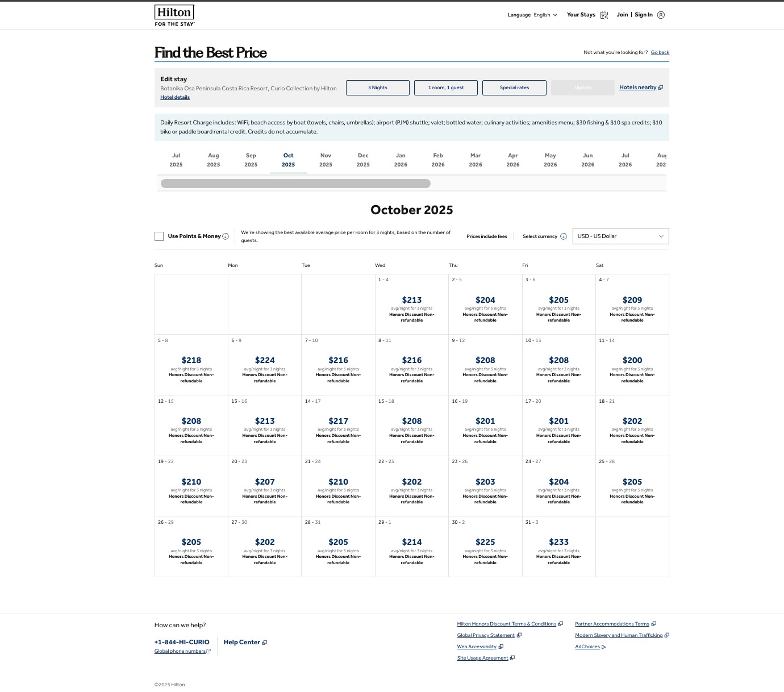Click the AdChoices icon

[x=603, y=647]
